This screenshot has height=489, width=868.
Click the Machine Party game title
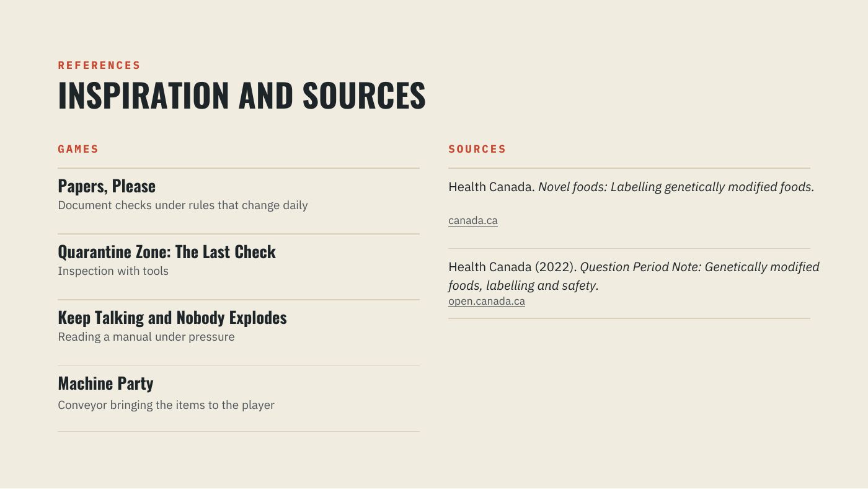pyautogui.click(x=105, y=383)
